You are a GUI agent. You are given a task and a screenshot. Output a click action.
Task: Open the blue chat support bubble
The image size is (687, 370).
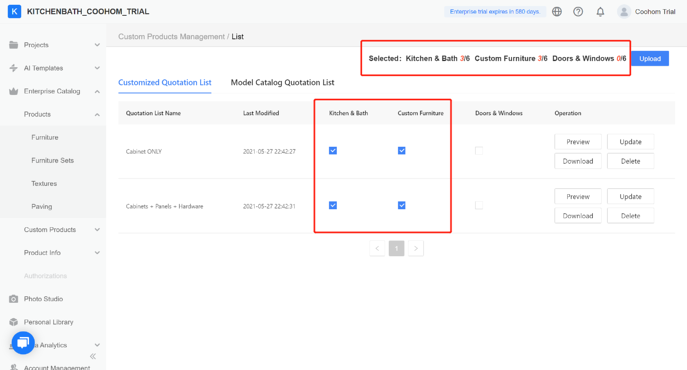click(23, 342)
